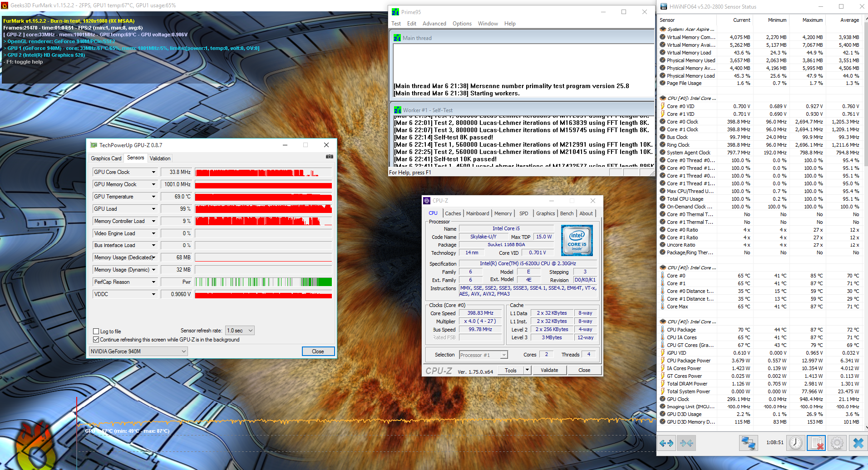Click the Core #0 VID lightning bolt icon
Viewport: 868px width, 470px height.
(x=663, y=106)
